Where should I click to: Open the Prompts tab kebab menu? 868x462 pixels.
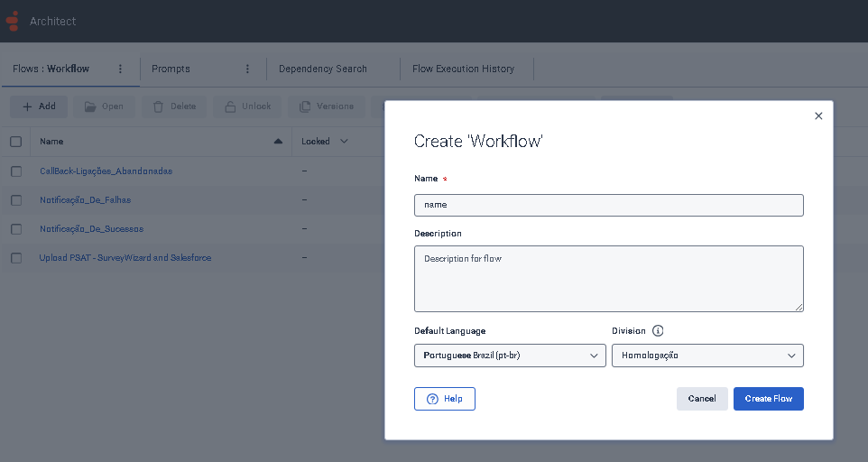click(247, 69)
